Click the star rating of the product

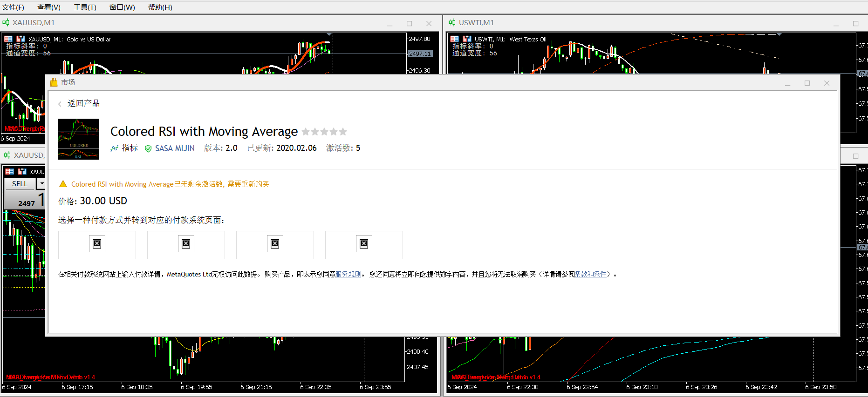pos(324,132)
